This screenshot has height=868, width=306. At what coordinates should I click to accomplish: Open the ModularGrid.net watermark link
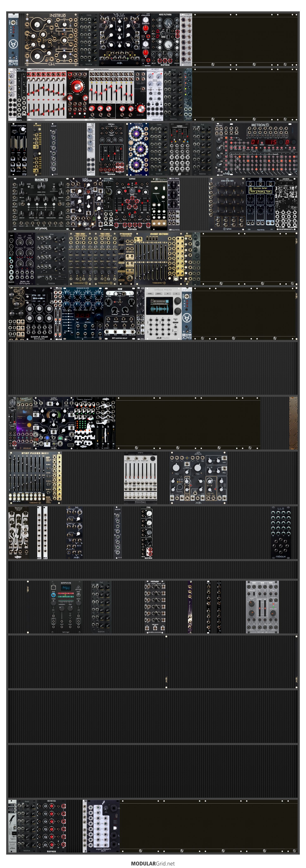pos(153,863)
